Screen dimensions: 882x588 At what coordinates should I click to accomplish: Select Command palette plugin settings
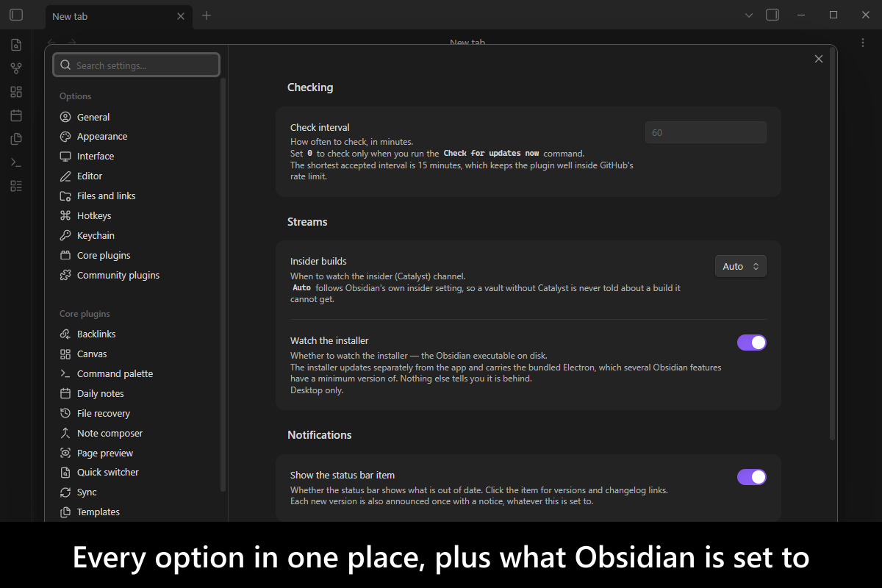136,374
